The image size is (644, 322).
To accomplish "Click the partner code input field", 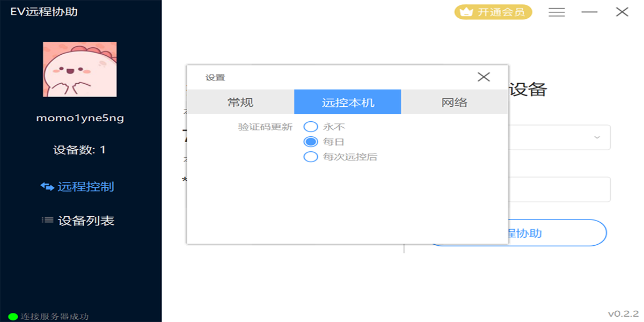I will 558,189.
